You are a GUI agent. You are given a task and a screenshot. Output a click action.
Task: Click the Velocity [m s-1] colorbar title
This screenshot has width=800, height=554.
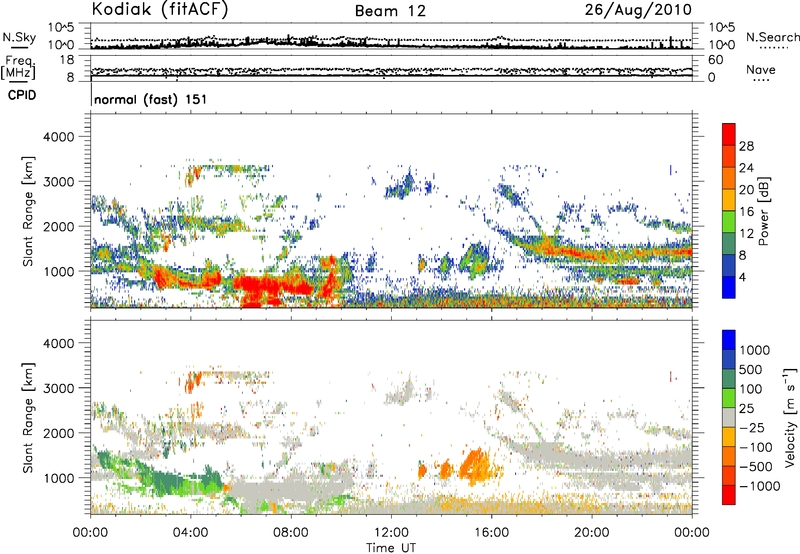[x=790, y=417]
